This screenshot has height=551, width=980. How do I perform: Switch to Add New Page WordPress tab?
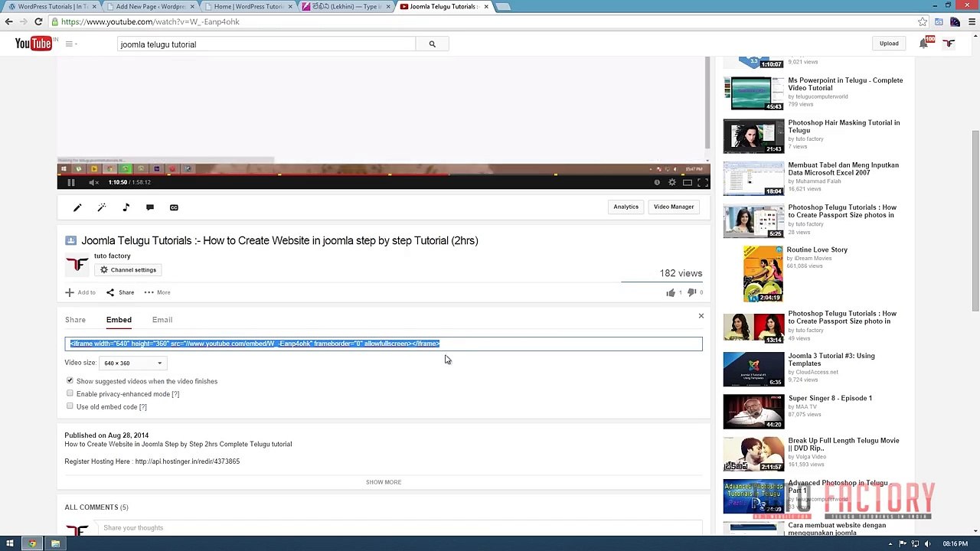point(150,6)
